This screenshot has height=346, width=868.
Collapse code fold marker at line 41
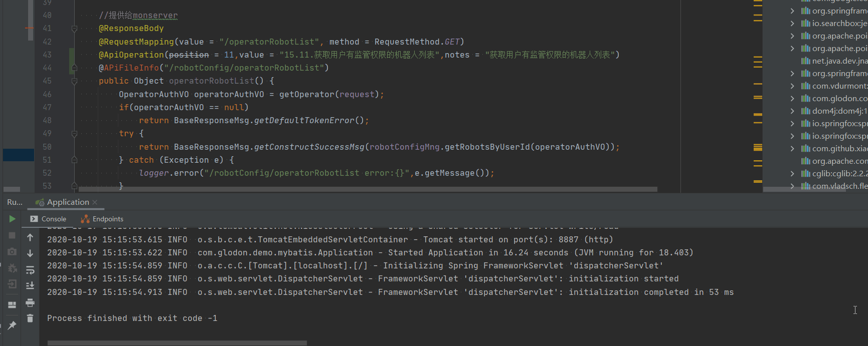[74, 29]
